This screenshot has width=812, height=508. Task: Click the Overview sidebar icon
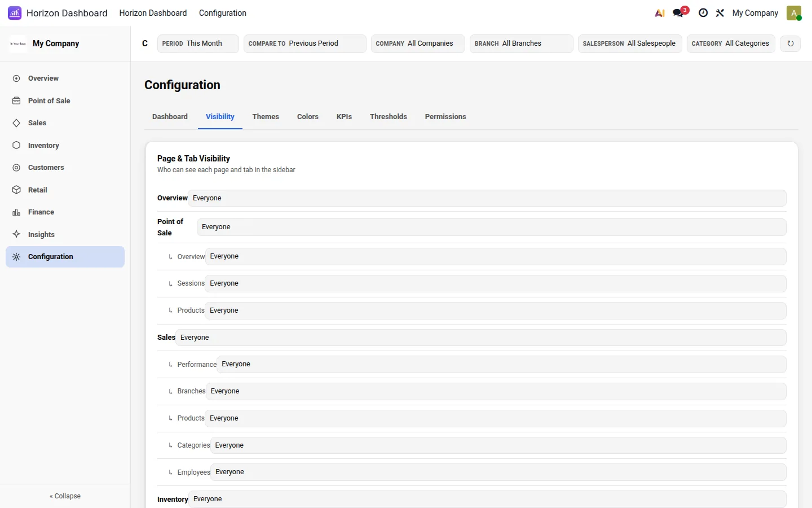(16, 78)
